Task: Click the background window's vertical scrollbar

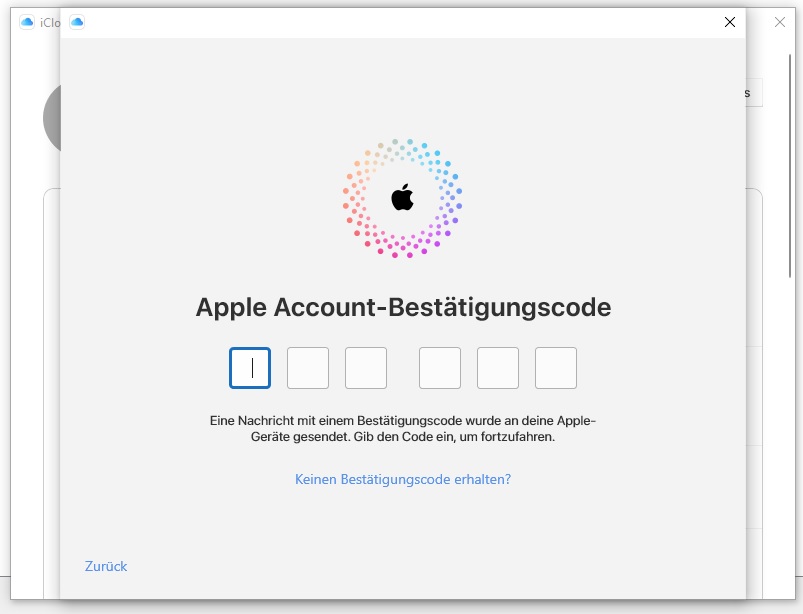Action: 790,165
